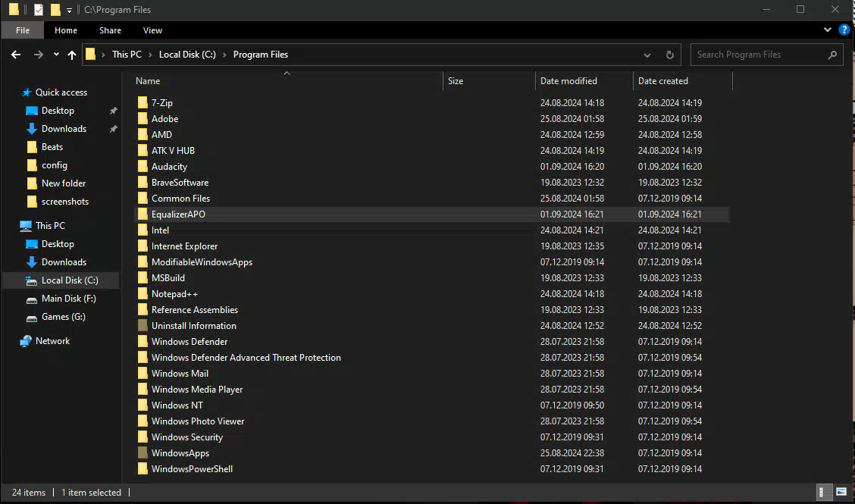Image resolution: width=855 pixels, height=504 pixels.
Task: Open the Home ribbon tab
Action: (66, 30)
